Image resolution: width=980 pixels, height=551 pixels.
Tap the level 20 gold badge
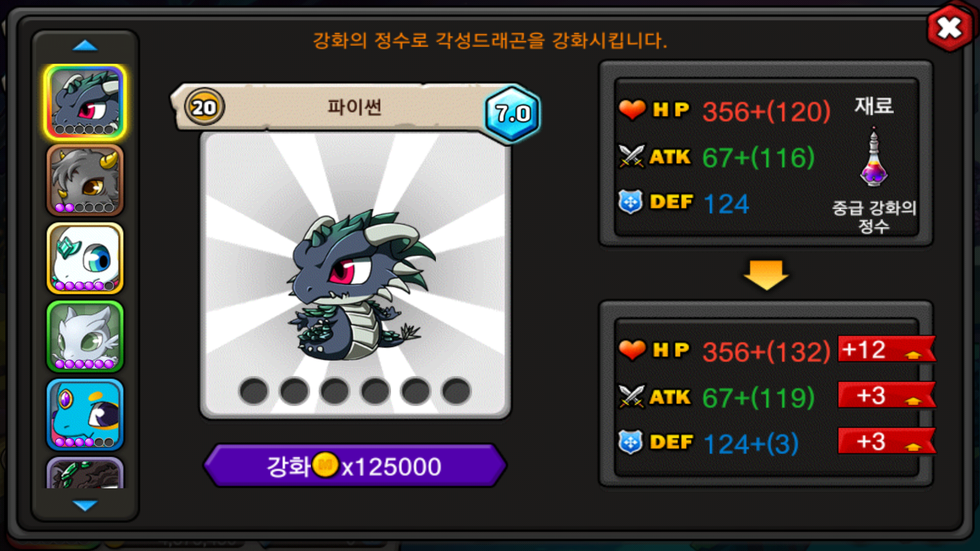(204, 107)
